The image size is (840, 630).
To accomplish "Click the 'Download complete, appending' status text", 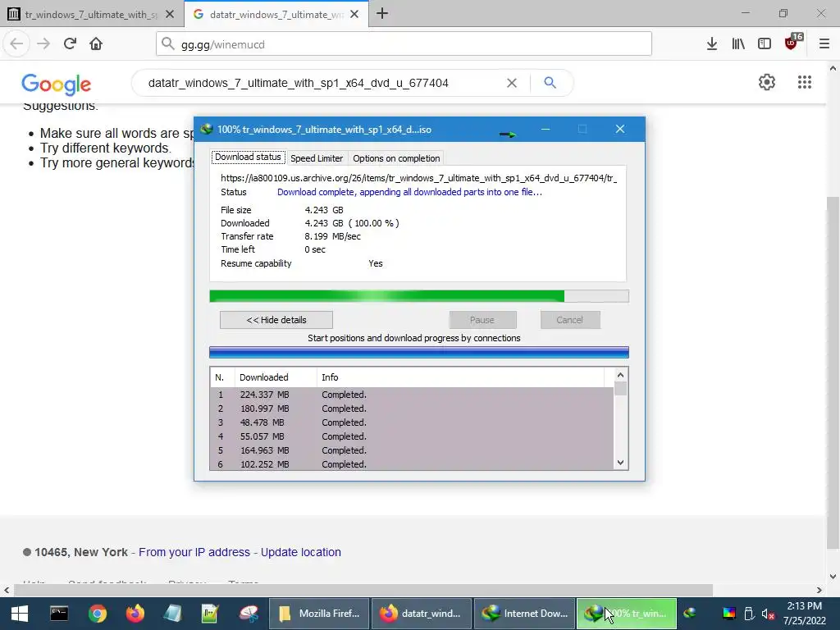I will click(x=409, y=192).
